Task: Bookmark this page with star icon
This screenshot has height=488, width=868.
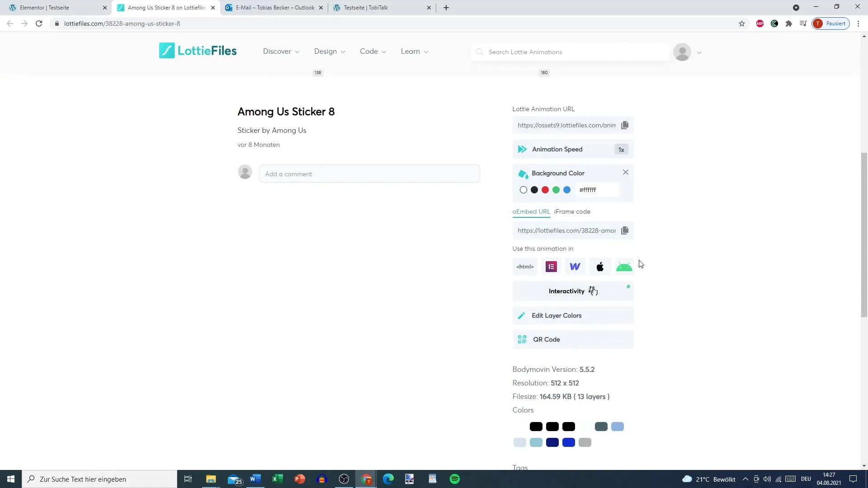Action: click(742, 23)
